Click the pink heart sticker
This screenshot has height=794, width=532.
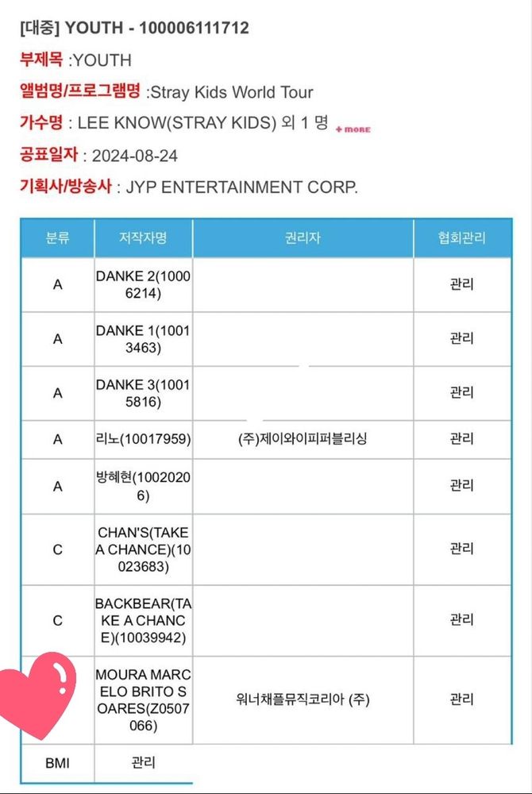click(37, 694)
